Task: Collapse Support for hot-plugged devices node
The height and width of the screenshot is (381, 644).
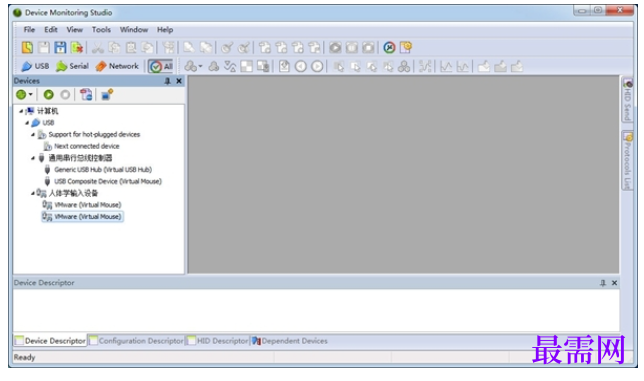Action: [x=33, y=134]
